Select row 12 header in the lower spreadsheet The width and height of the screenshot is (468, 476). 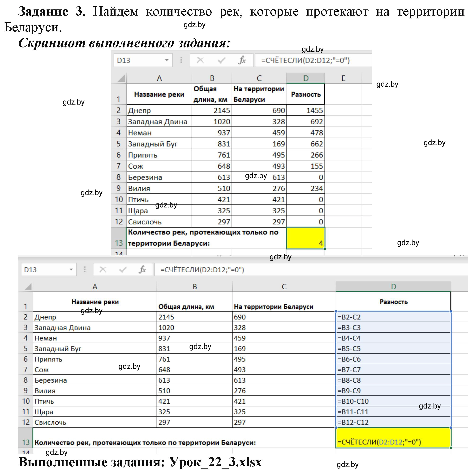(x=26, y=422)
